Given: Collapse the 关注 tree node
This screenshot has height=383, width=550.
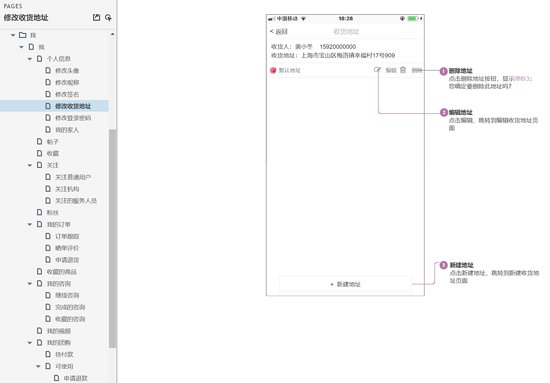Looking at the screenshot, I should (30, 165).
